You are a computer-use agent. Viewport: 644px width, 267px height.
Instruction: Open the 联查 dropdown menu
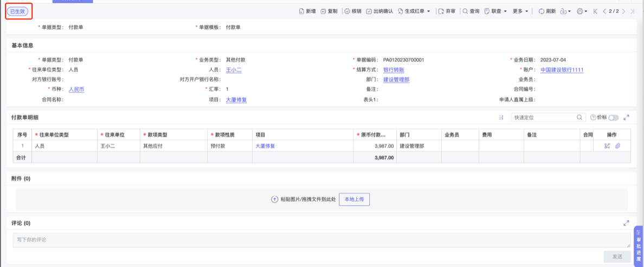click(x=495, y=11)
